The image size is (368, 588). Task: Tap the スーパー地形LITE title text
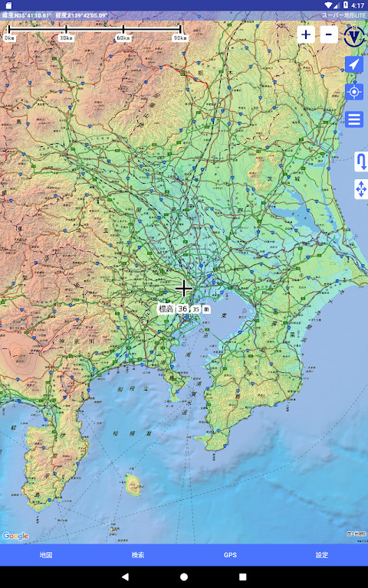pyautogui.click(x=343, y=15)
